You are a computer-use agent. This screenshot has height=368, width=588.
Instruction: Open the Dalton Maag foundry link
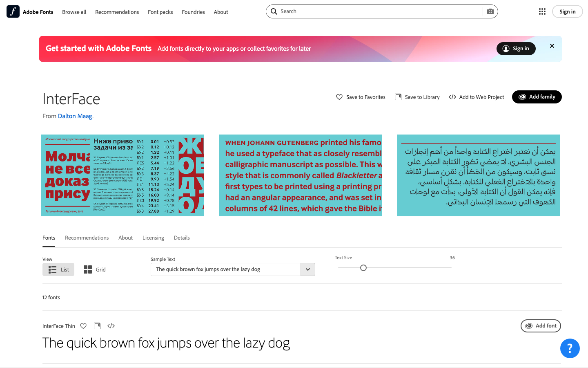pos(75,116)
